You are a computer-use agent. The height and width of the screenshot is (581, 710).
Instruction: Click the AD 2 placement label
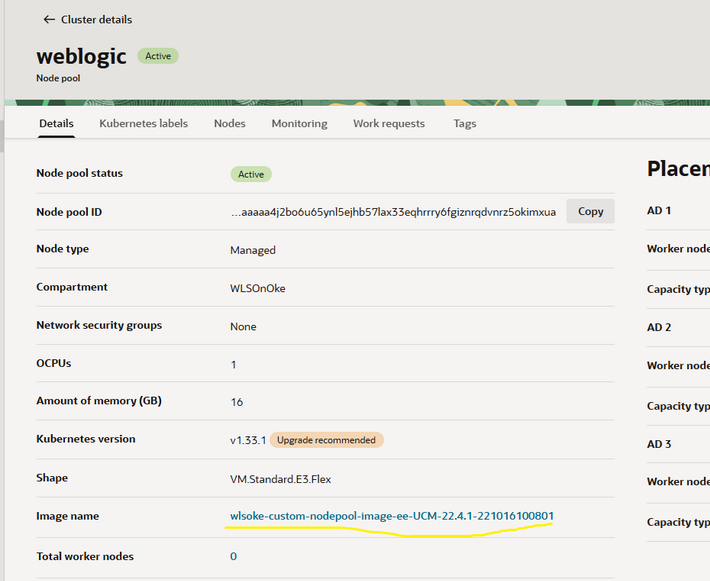659,327
